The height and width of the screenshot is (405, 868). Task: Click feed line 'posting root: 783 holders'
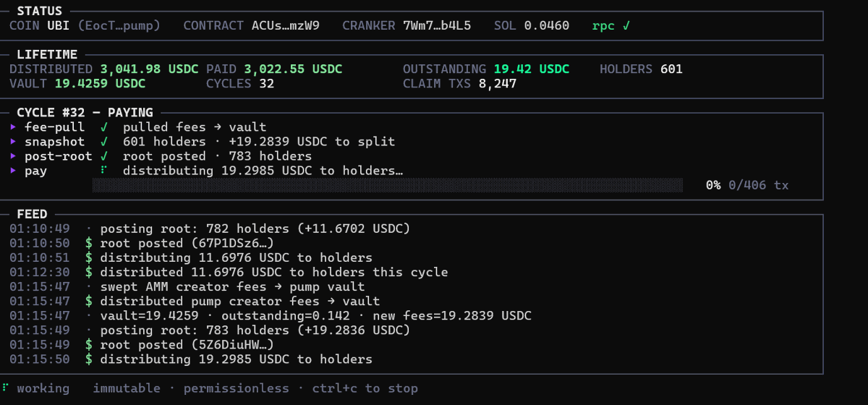[x=255, y=330]
